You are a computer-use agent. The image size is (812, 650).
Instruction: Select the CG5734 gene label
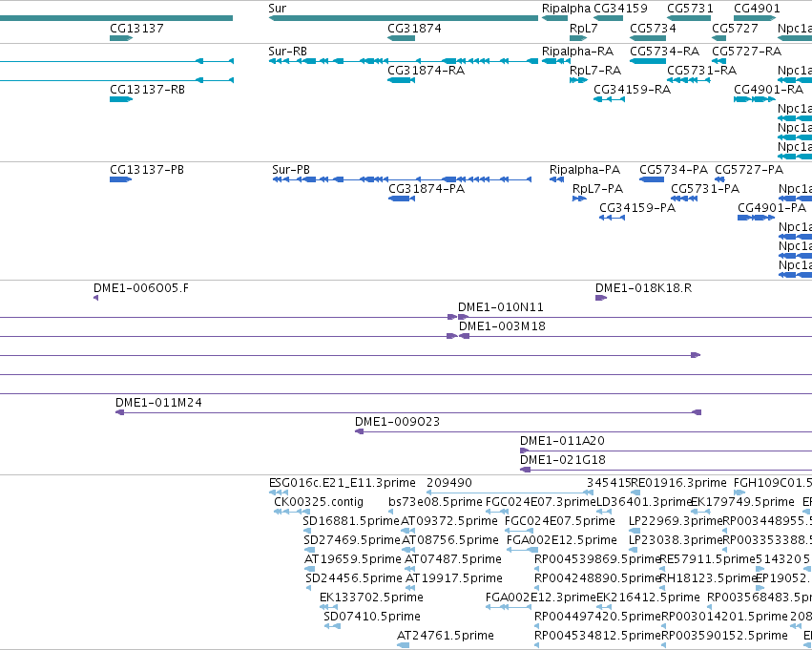[653, 28]
